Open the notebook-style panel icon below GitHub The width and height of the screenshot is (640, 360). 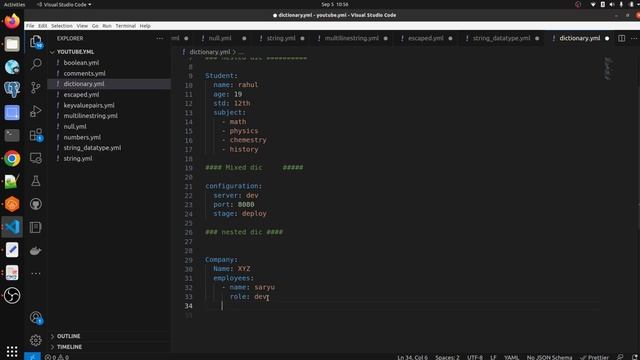(36, 227)
